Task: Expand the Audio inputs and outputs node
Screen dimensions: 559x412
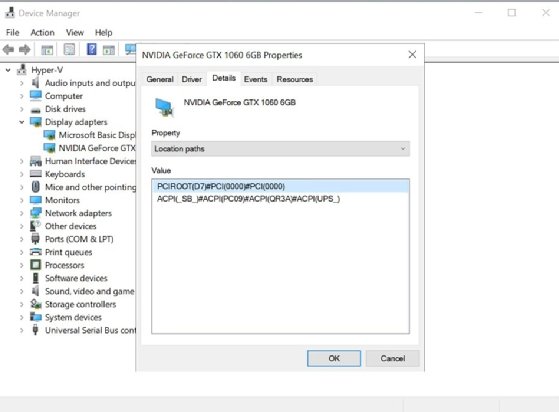Action: (22, 83)
